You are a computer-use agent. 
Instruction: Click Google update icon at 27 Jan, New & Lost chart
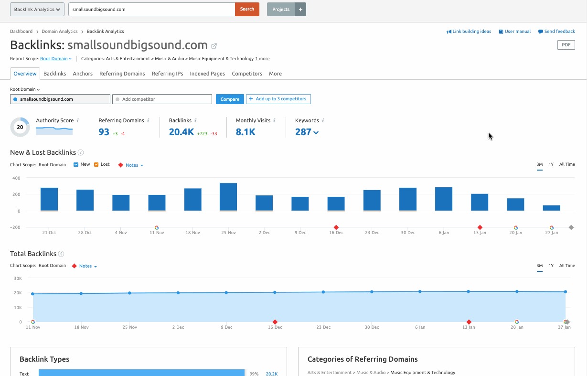pyautogui.click(x=552, y=228)
